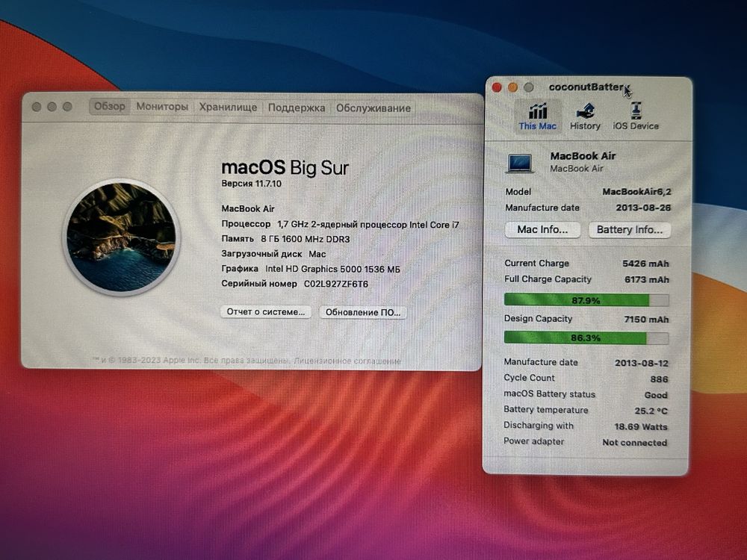
Task: Click the Full Charge Capacity value 6173 mAh
Action: (646, 279)
